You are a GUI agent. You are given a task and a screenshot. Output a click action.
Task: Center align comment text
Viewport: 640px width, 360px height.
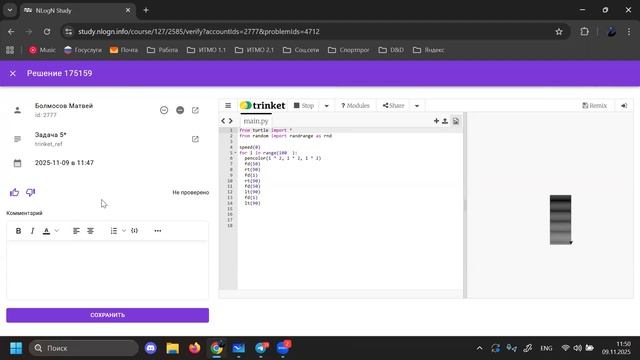point(91,231)
